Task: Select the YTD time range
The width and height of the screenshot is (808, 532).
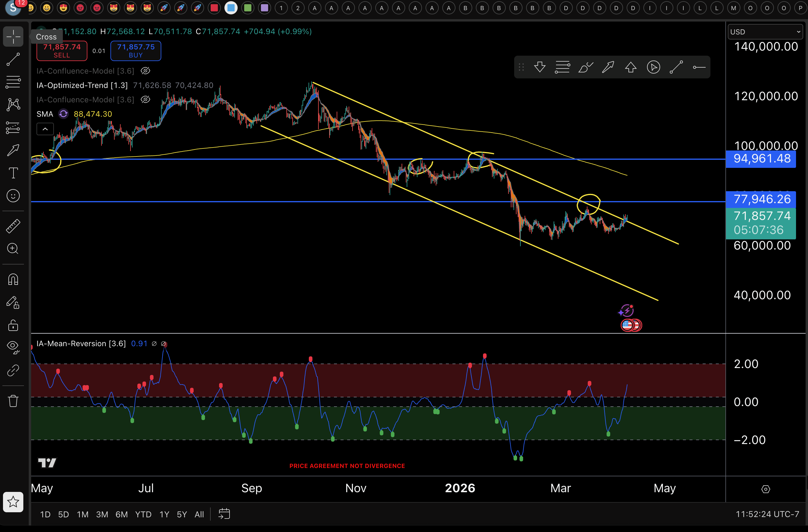Action: pyautogui.click(x=143, y=514)
